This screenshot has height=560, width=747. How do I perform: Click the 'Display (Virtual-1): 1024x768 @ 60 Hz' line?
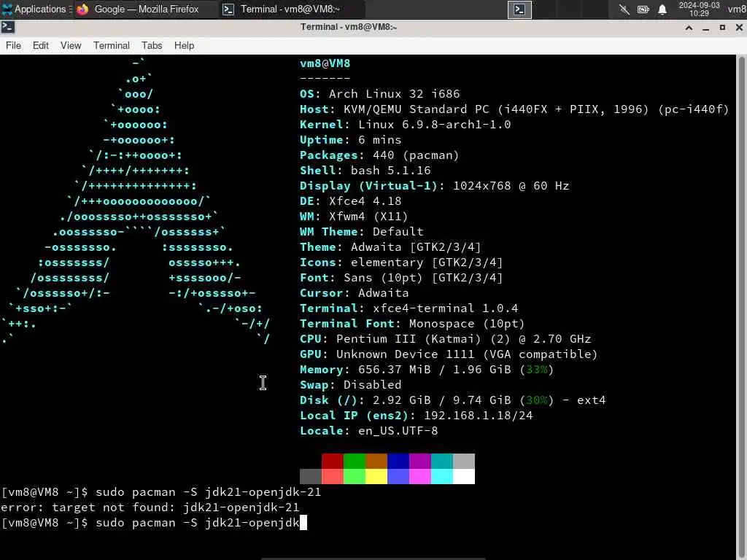[x=435, y=186]
